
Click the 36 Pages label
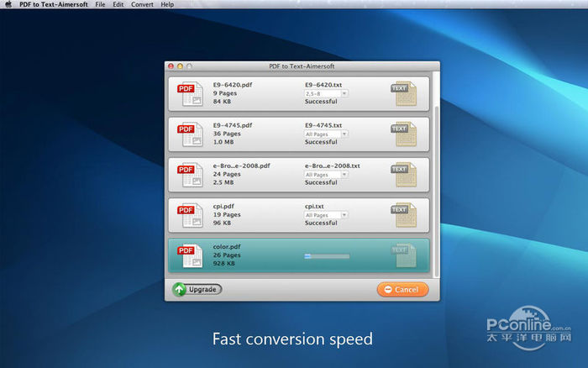[227, 134]
